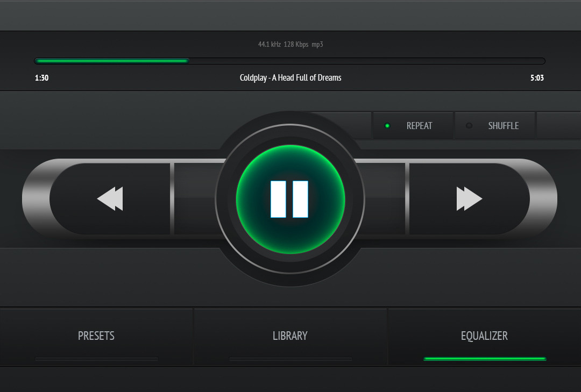581x392 pixels.
Task: Open the Presets tab
Action: pyautogui.click(x=96, y=336)
